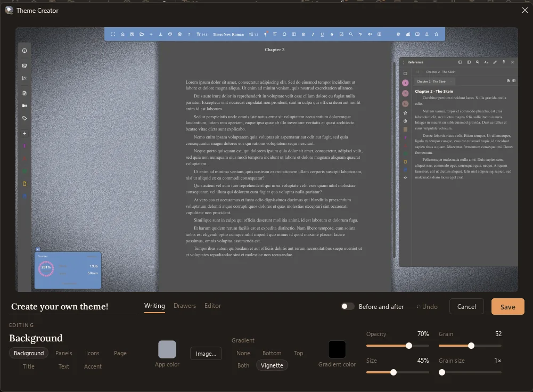Open the black Gradient color swatch

337,349
